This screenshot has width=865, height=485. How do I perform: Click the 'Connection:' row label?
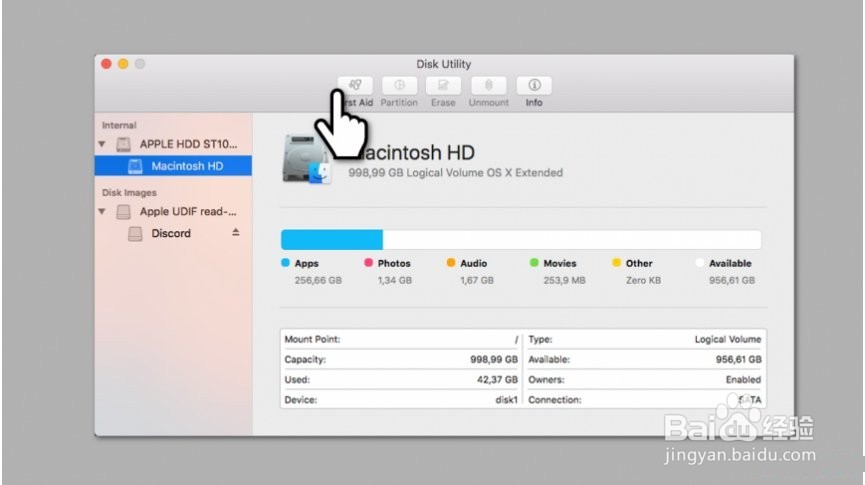tap(554, 400)
